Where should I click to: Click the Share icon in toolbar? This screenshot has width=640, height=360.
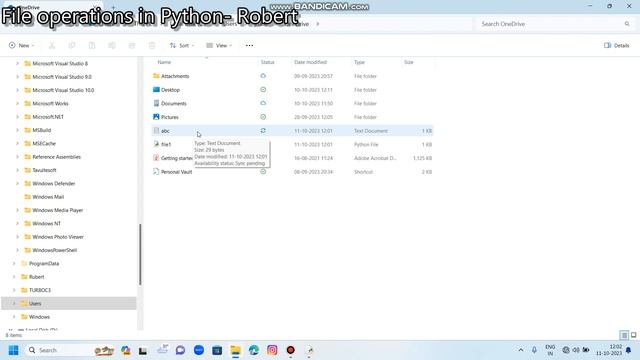(132, 45)
